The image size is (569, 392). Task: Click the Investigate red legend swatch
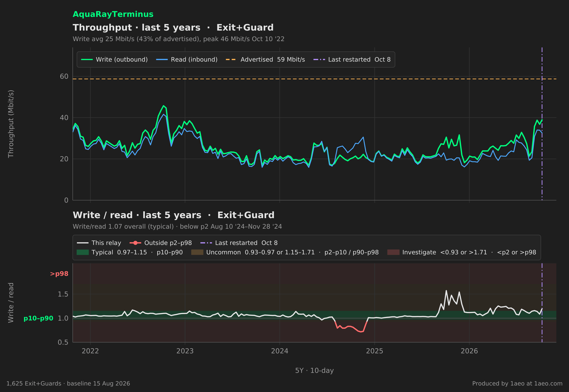(x=393, y=252)
